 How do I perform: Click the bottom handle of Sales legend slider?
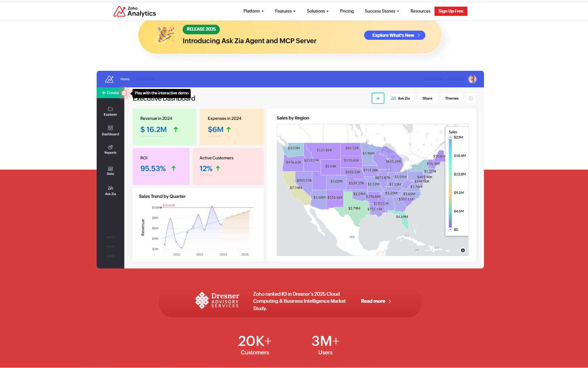click(x=450, y=229)
